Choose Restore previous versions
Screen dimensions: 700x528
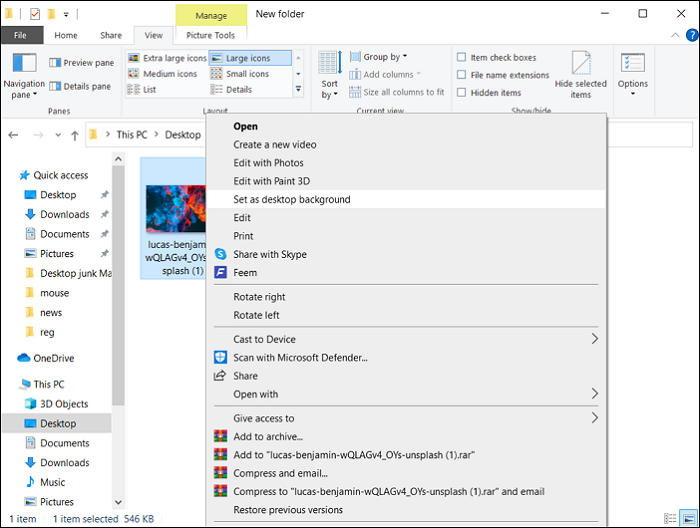(x=406, y=510)
